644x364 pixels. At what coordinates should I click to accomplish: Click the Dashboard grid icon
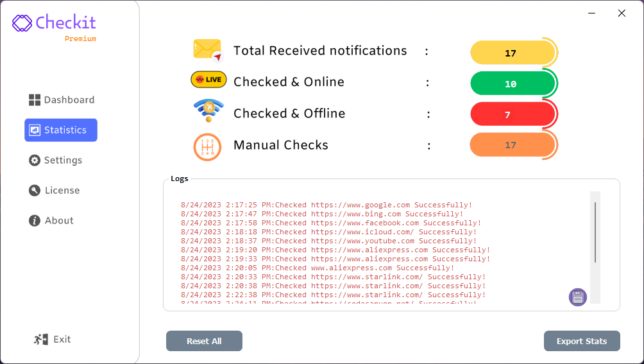coord(35,100)
